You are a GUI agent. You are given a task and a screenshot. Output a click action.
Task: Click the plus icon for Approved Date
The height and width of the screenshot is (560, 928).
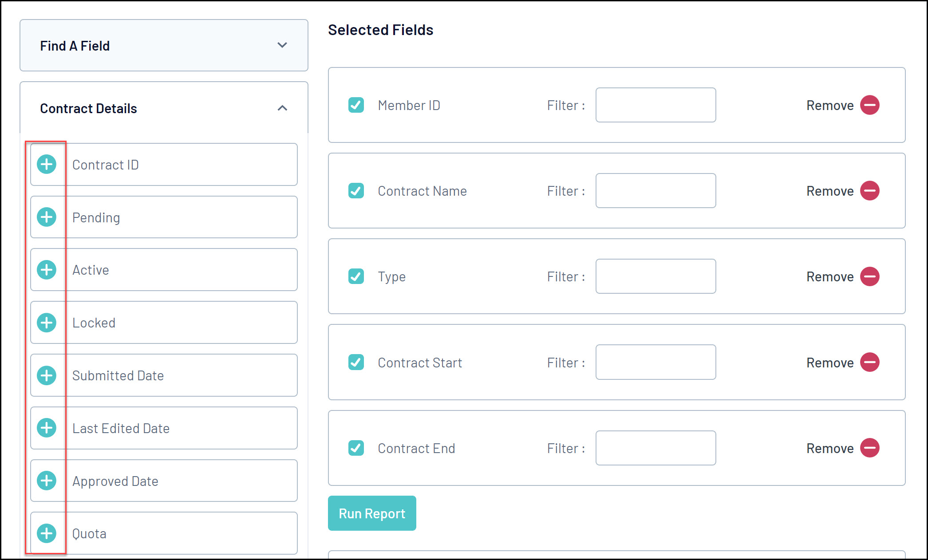(47, 481)
